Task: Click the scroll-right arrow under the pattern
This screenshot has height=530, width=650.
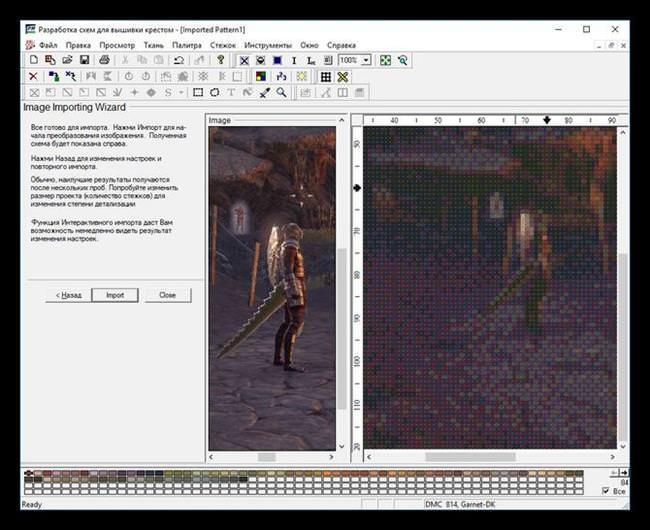Action: pos(613,457)
